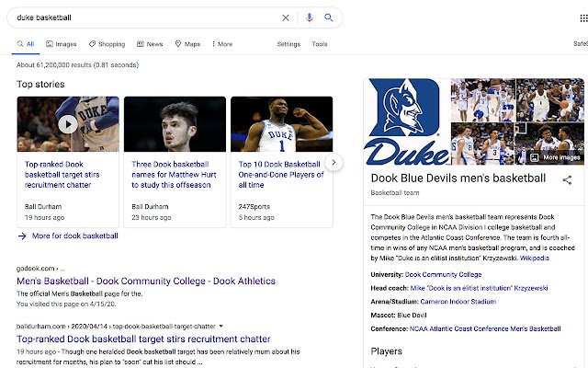Image resolution: width=588 pixels, height=368 pixels.
Task: Click the 'Players' heading in knowledge panel
Action: coord(386,351)
